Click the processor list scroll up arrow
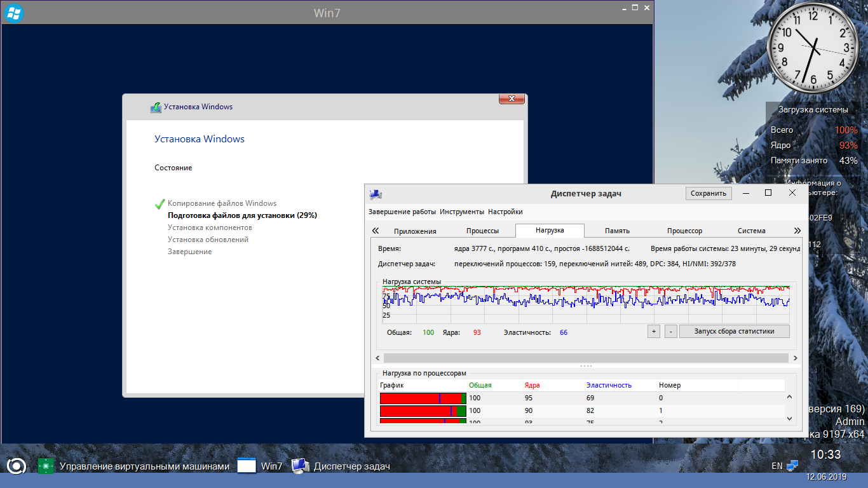The image size is (868, 488). point(790,397)
